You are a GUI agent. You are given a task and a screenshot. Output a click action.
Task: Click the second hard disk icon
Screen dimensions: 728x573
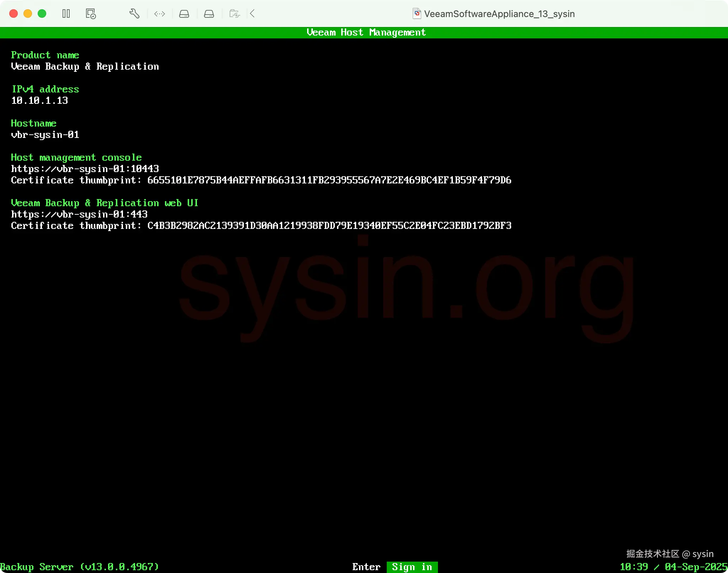(209, 14)
